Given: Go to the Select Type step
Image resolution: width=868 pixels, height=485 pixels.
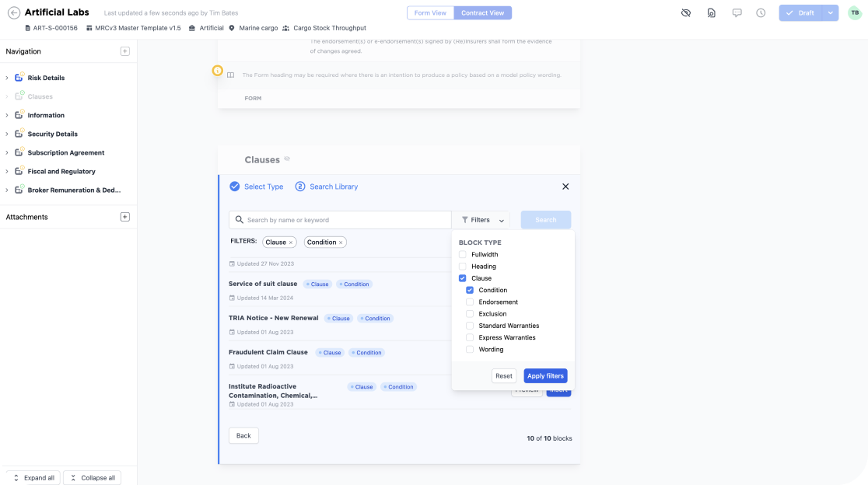Looking at the screenshot, I should tap(257, 187).
